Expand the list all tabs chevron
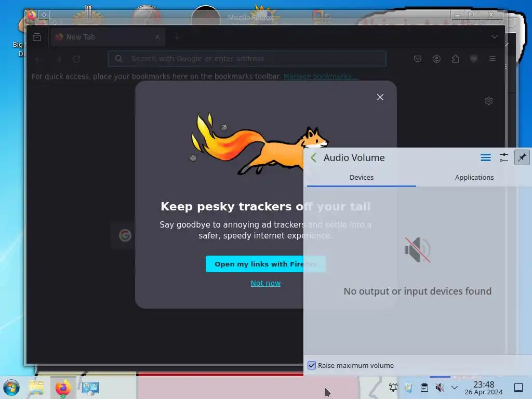This screenshot has height=399, width=532. point(495,37)
